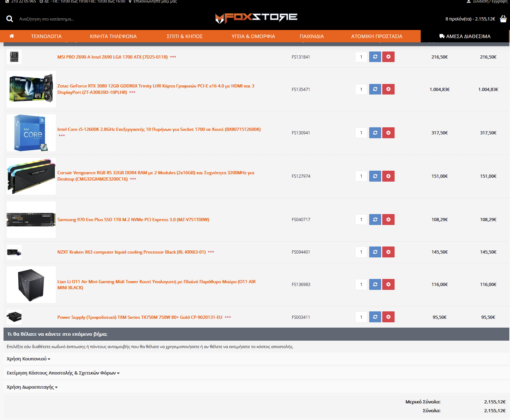Image resolution: width=510 pixels, height=420 pixels.
Task: Update quantity for Lian Li O11 case
Action: (375, 284)
